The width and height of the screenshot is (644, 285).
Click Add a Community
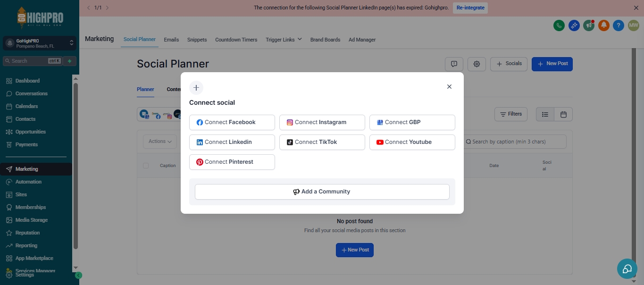[322, 191]
